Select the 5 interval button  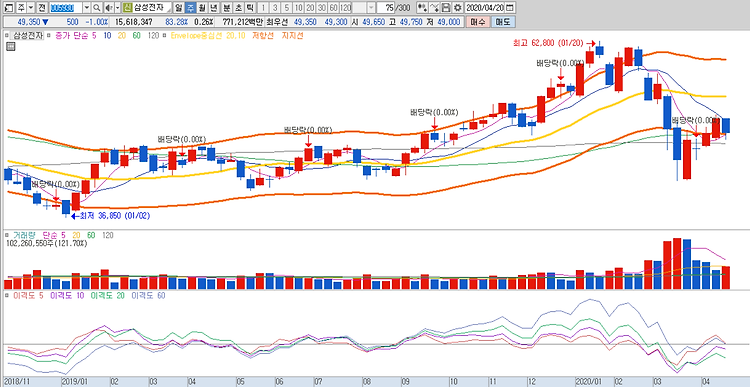tap(287, 8)
